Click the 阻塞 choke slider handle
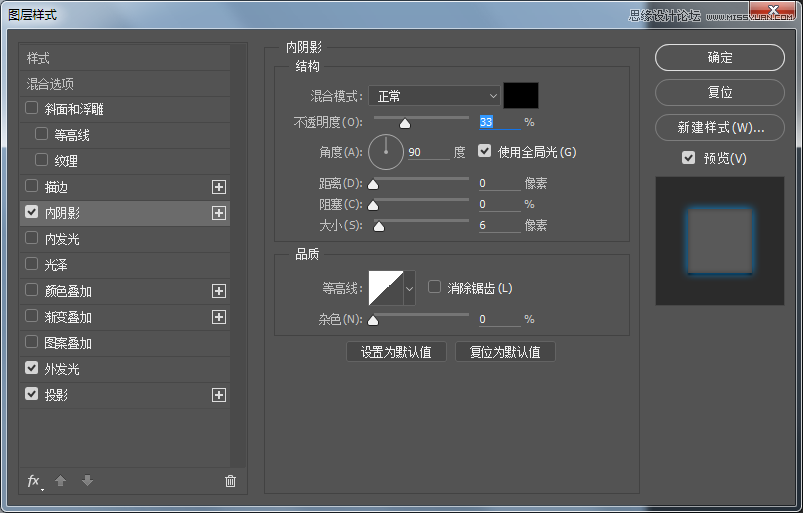Image resolution: width=803 pixels, height=513 pixels. tap(373, 205)
